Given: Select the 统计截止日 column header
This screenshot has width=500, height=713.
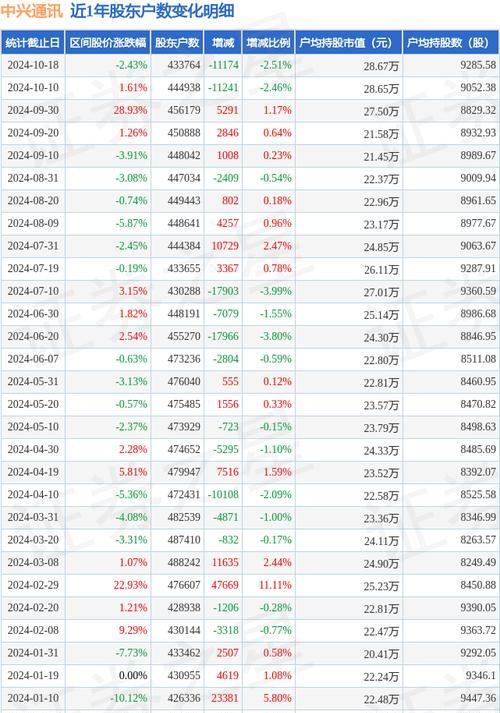Looking at the screenshot, I should pos(33,43).
